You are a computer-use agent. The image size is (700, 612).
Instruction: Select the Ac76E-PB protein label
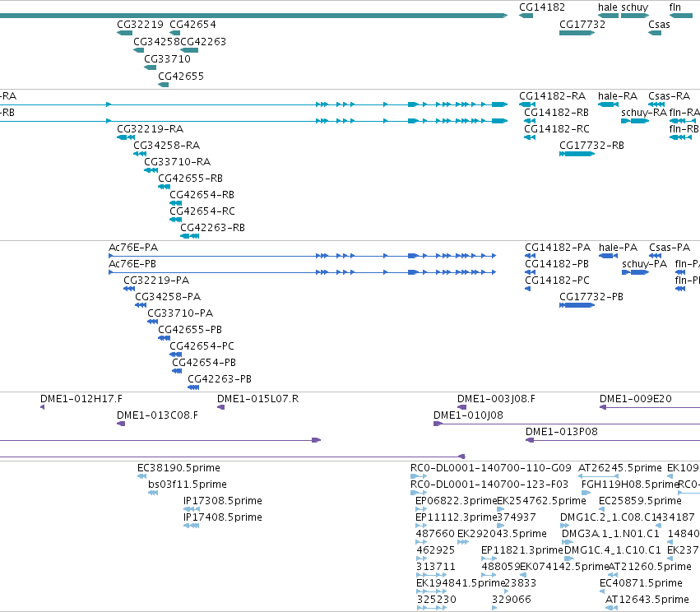132,264
